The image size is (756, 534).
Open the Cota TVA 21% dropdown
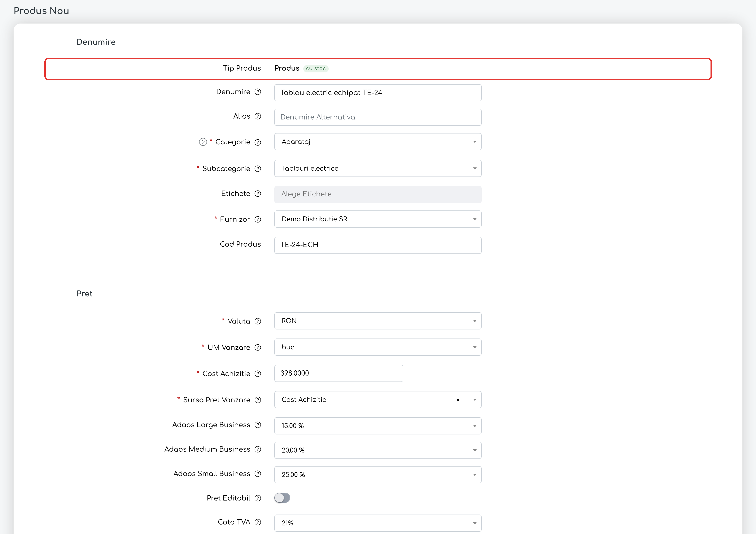378,523
